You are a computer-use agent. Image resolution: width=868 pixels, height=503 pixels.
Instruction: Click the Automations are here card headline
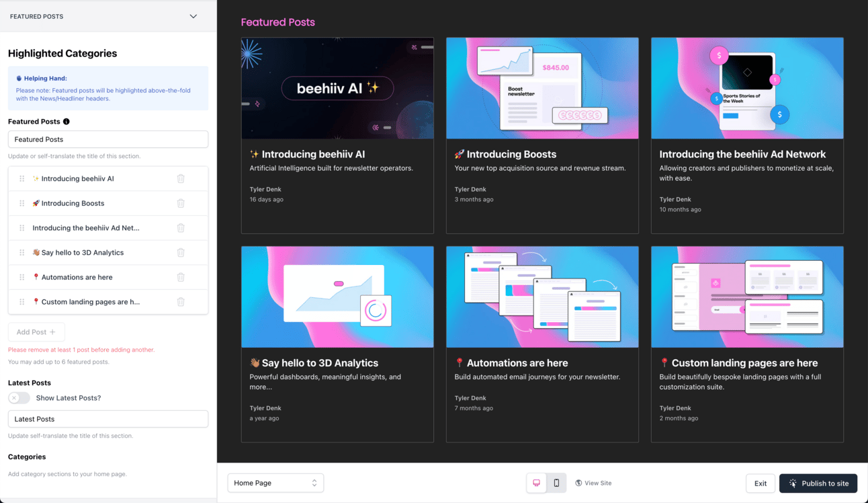pyautogui.click(x=511, y=363)
